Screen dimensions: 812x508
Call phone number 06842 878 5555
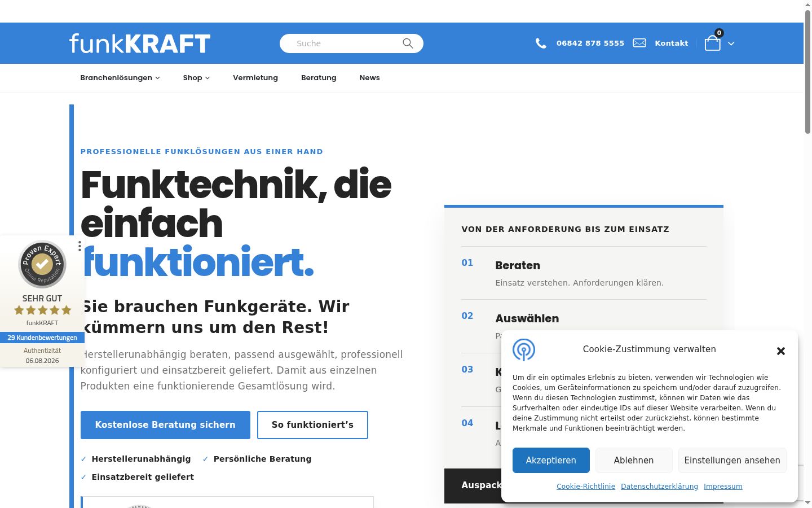click(590, 43)
